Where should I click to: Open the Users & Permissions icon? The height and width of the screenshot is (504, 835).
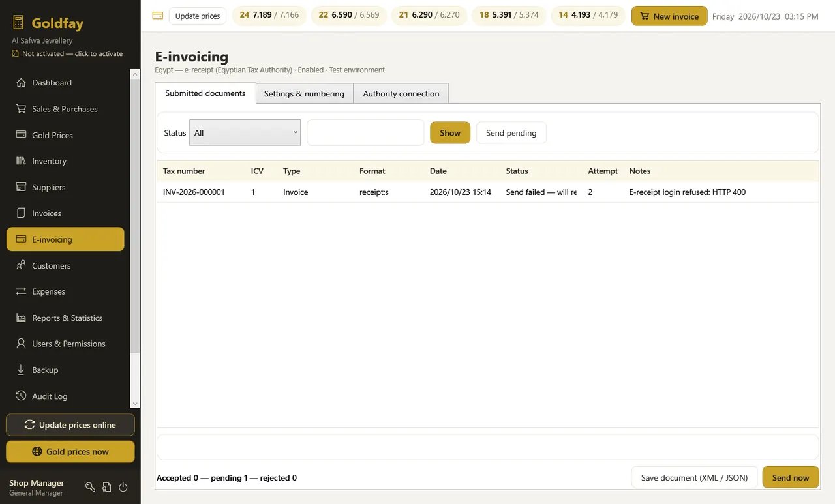click(x=20, y=344)
